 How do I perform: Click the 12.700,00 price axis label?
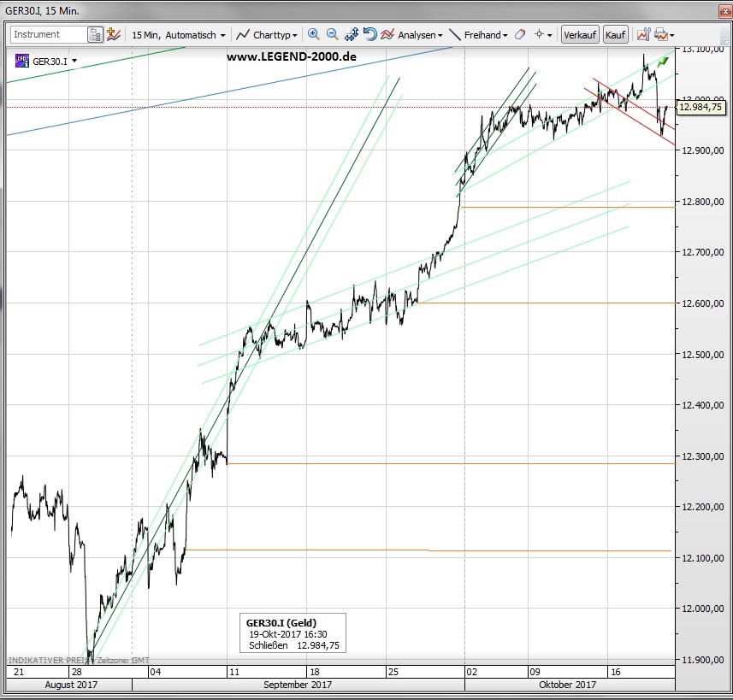702,252
